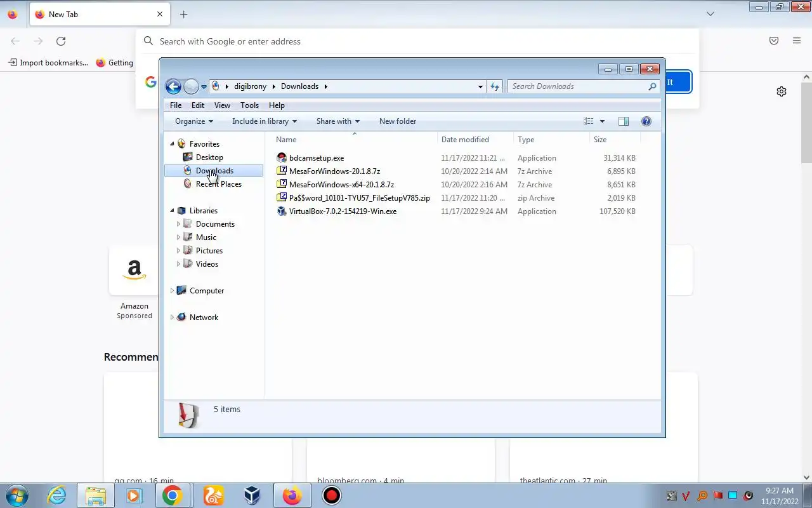
Task: Expand the Documents library node
Action: coord(178,224)
